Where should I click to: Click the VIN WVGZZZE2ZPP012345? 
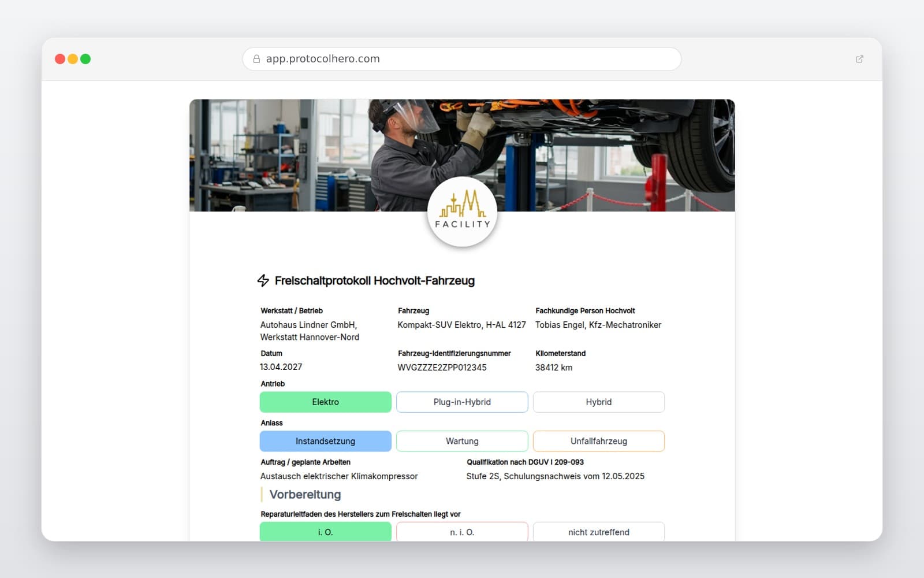(x=442, y=368)
